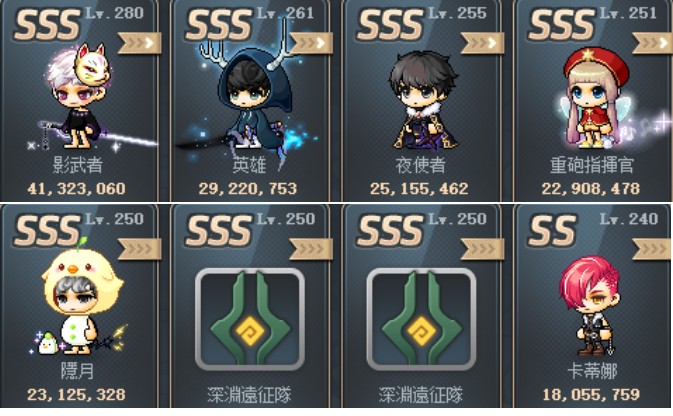This screenshot has height=416, width=673.
Task: Click the second 深淵遠征隊 green emblem icon
Action: click(421, 318)
